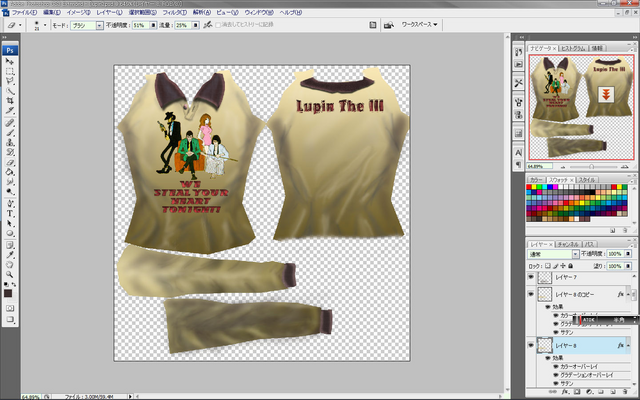Click the foreground color swatch
The width and height of the screenshot is (640, 400).
[x=8, y=293]
